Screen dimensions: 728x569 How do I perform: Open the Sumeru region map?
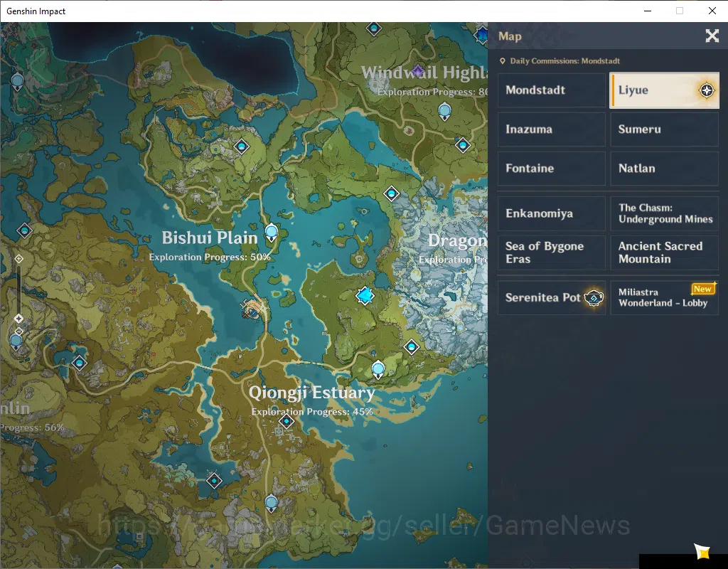[x=665, y=129]
